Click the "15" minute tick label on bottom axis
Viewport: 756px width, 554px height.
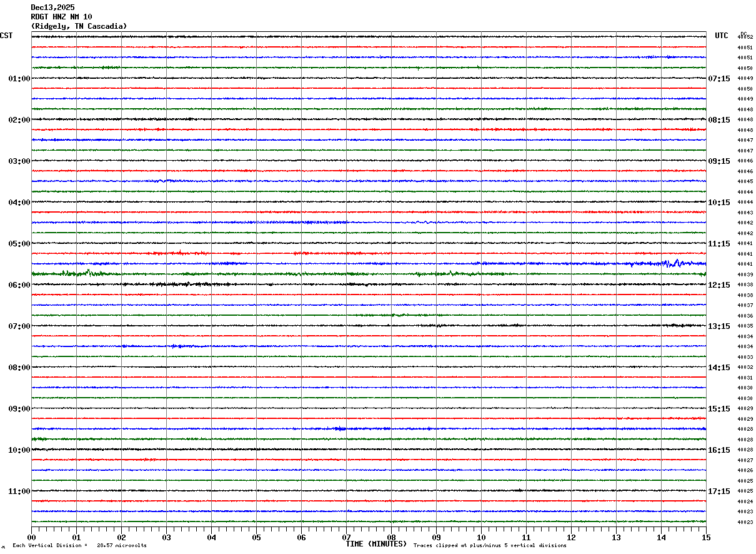coord(706,537)
